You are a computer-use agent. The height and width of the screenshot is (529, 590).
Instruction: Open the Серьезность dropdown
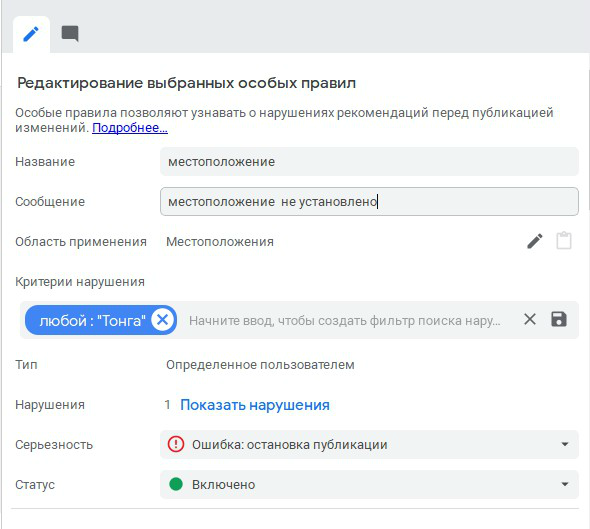pos(369,444)
